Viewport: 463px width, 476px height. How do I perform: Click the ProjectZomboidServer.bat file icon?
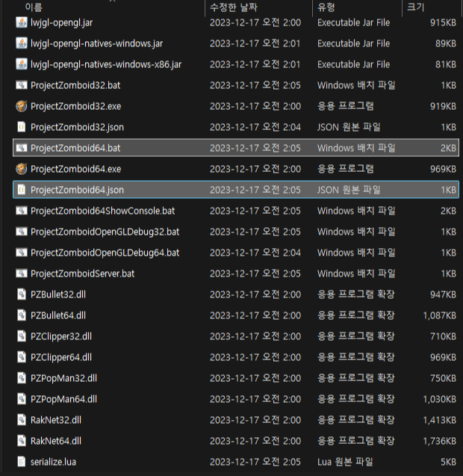22,273
